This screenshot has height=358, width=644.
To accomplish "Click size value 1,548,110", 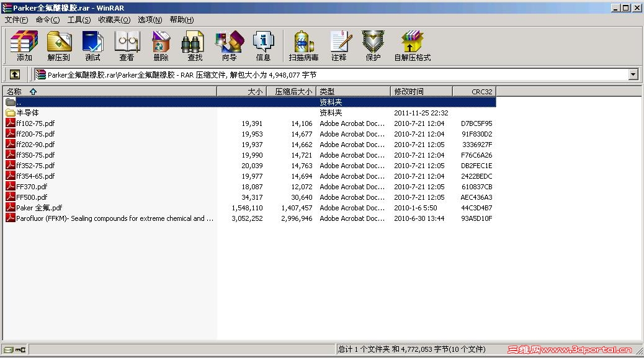I will click(247, 208).
